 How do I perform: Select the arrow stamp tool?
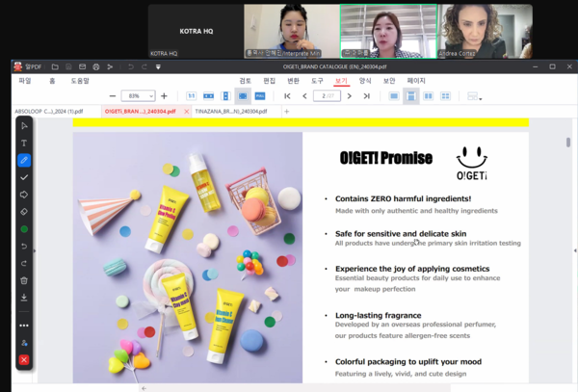click(24, 195)
